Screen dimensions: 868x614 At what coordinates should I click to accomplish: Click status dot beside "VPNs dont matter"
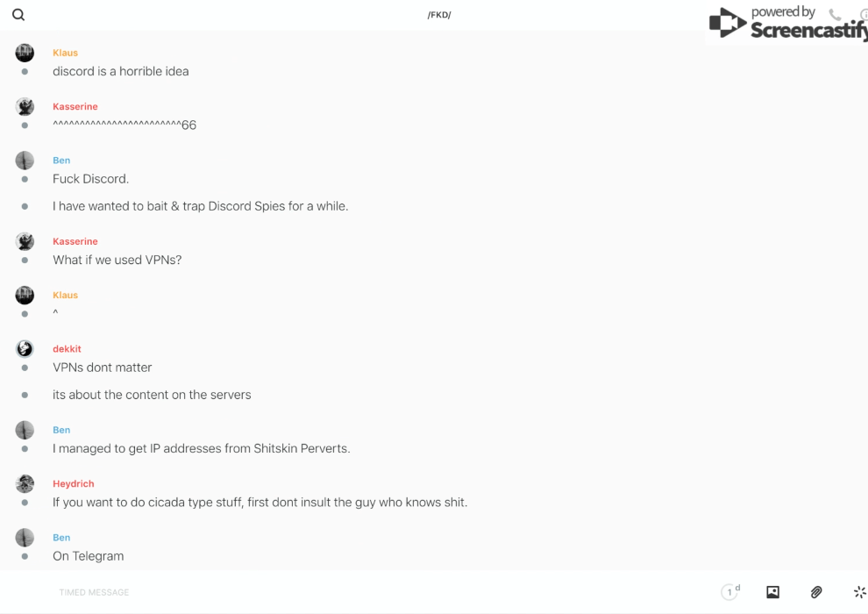click(25, 368)
